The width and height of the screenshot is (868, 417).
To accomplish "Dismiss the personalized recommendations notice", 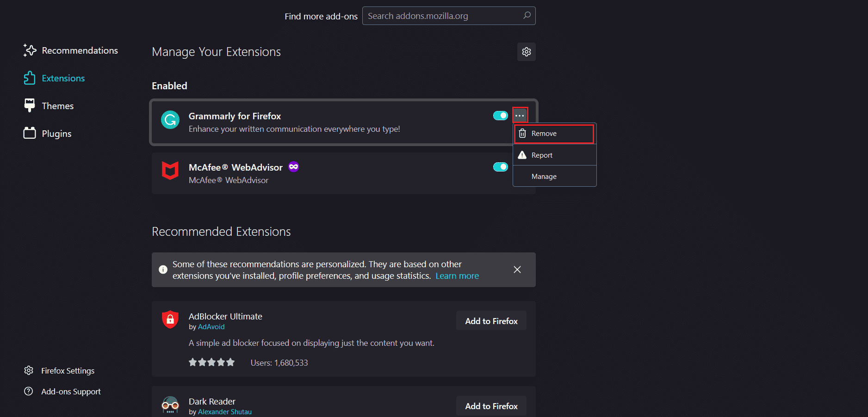I will (517, 270).
